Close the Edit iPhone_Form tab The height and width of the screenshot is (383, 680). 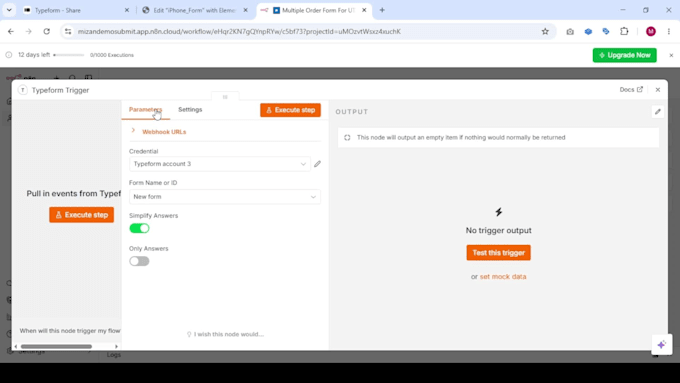coord(245,10)
